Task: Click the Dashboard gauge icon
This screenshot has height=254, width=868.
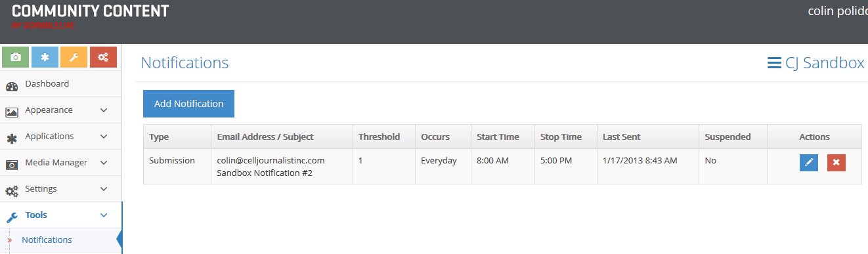Action: coord(12,86)
